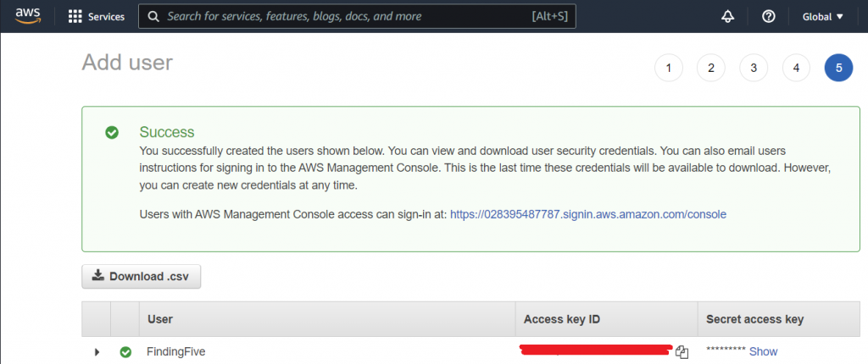Click the Services label in header
Viewport: 868px width, 364px height.
[x=106, y=17]
